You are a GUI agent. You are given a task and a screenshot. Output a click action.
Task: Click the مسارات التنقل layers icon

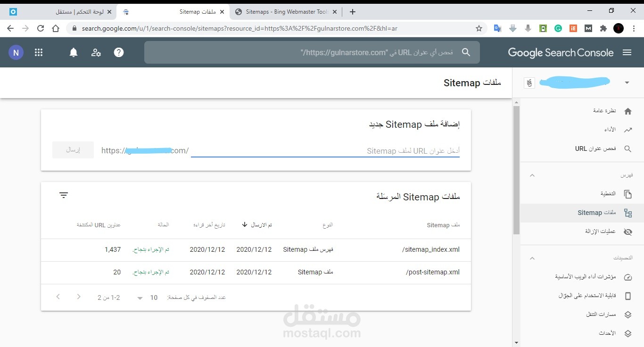(x=628, y=314)
